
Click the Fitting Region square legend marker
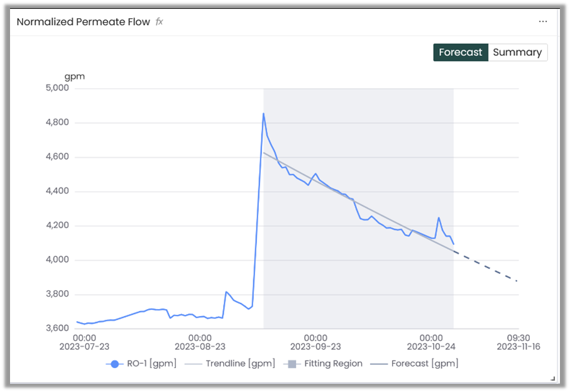point(292,364)
